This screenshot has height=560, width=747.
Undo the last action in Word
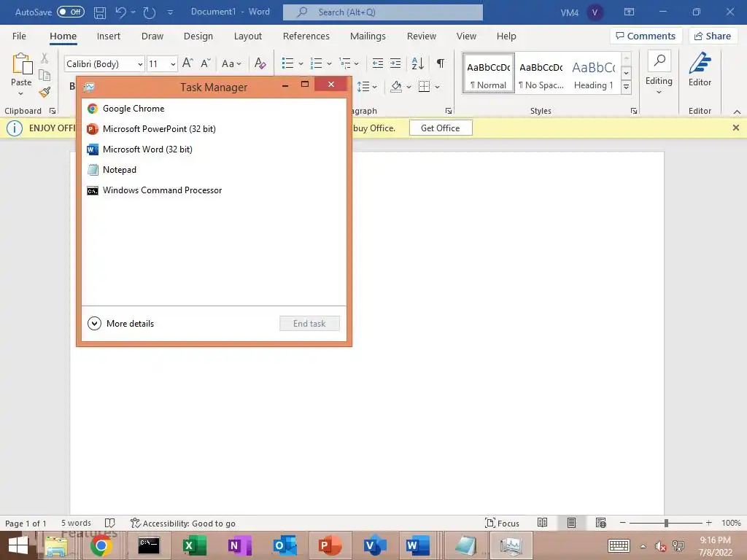coord(121,12)
